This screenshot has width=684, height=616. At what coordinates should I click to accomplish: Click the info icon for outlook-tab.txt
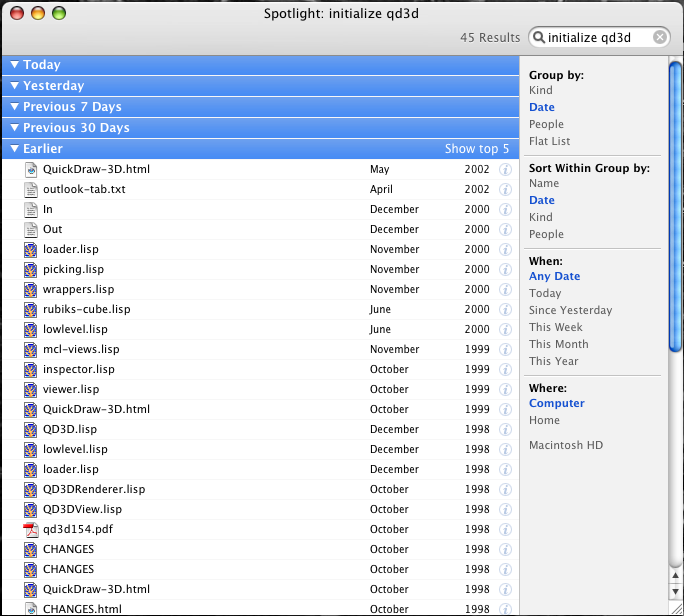(505, 189)
